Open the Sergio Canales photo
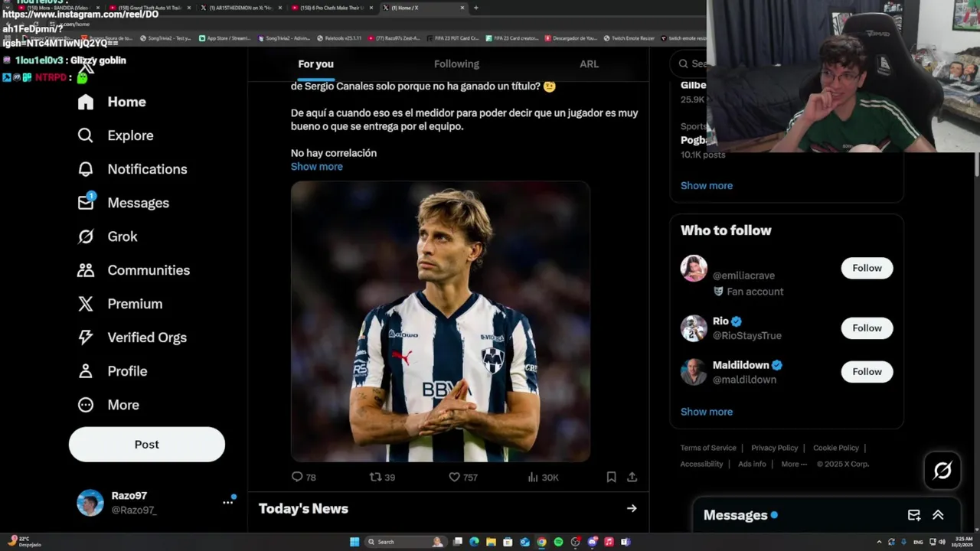Image resolution: width=980 pixels, height=551 pixels. [x=440, y=321]
